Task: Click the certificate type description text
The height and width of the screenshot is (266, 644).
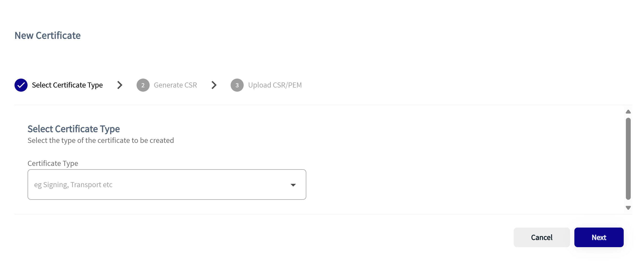Action: [x=101, y=140]
